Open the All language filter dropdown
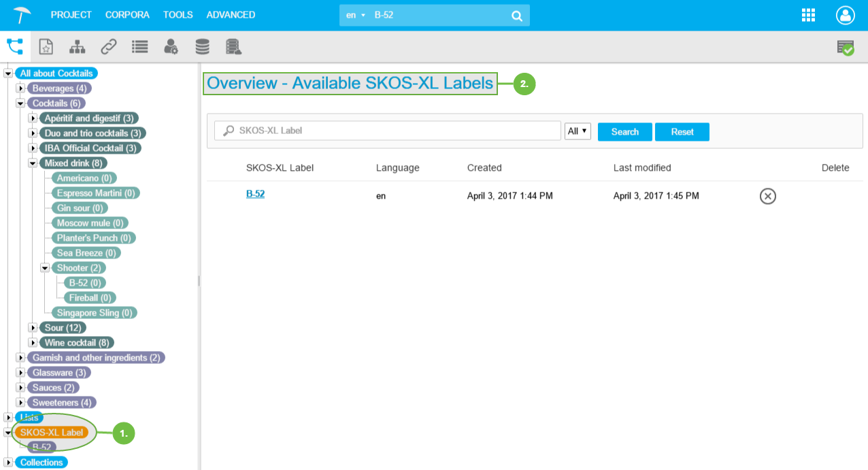Screen dimensions: 868x470 [578, 131]
